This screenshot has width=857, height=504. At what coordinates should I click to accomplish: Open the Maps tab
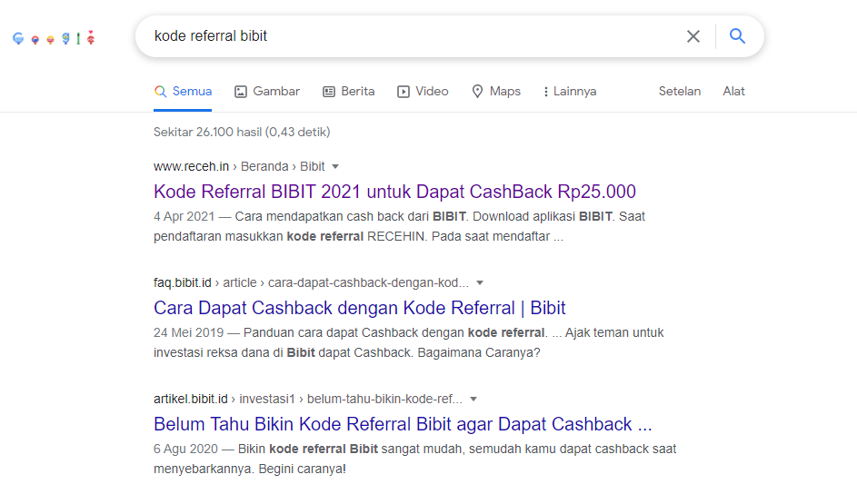(x=496, y=91)
